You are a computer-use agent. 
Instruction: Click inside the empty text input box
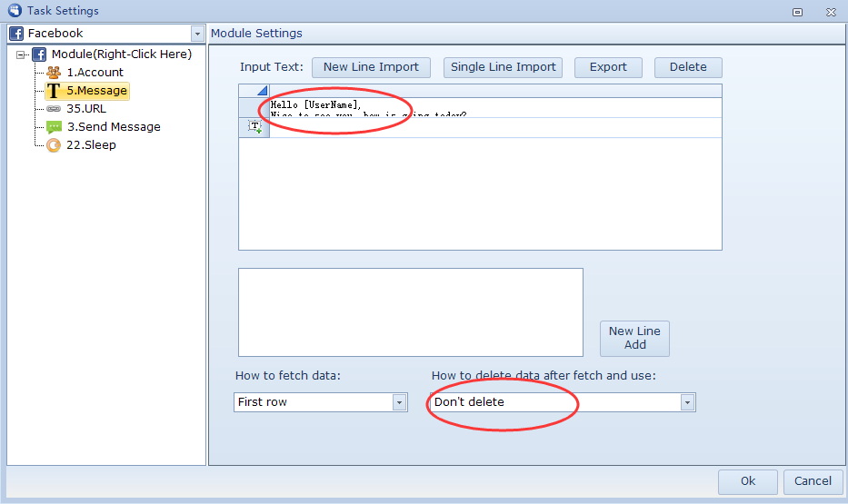(410, 311)
